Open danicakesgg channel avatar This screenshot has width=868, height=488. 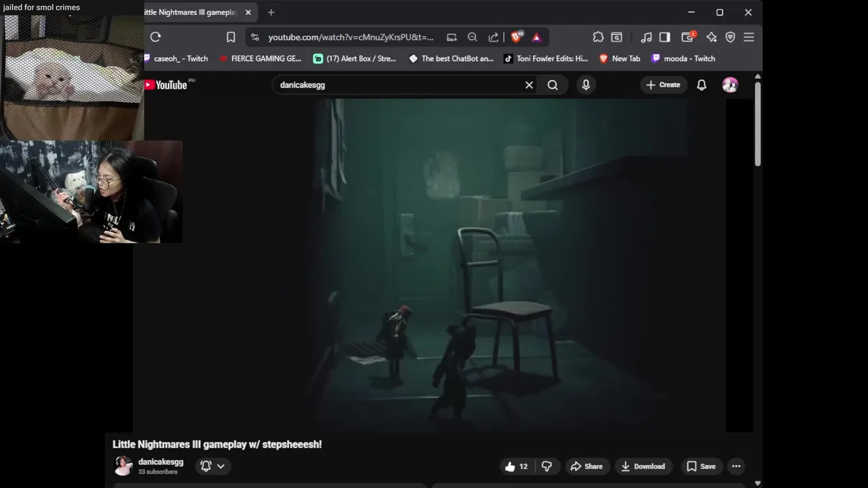(x=123, y=466)
